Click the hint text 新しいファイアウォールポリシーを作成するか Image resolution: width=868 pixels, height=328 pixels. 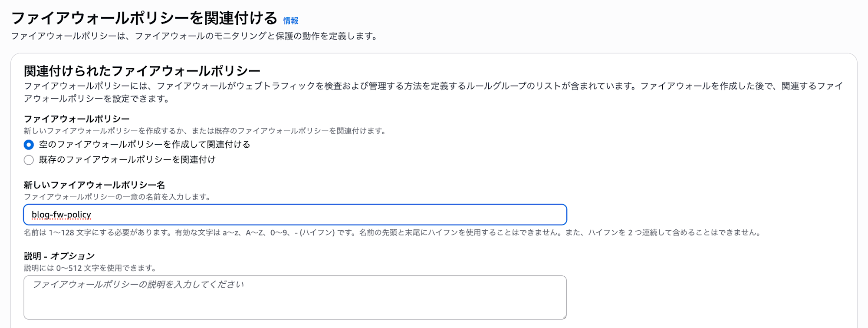(205, 131)
